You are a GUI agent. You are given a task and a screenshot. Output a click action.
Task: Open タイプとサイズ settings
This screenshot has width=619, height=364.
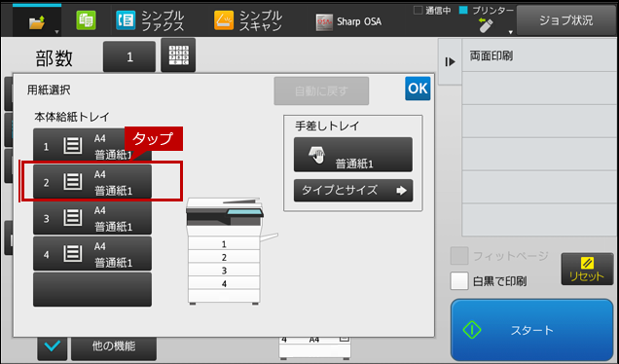353,191
